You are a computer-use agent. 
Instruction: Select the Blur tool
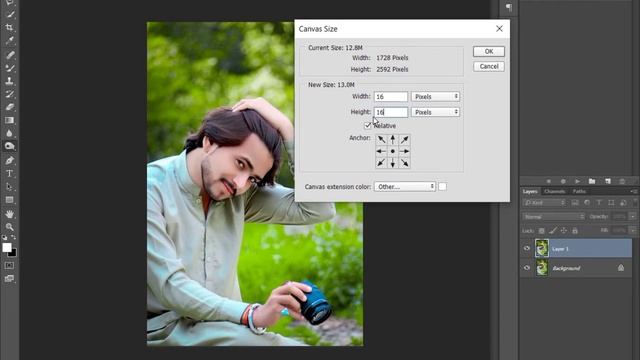pyautogui.click(x=9, y=133)
